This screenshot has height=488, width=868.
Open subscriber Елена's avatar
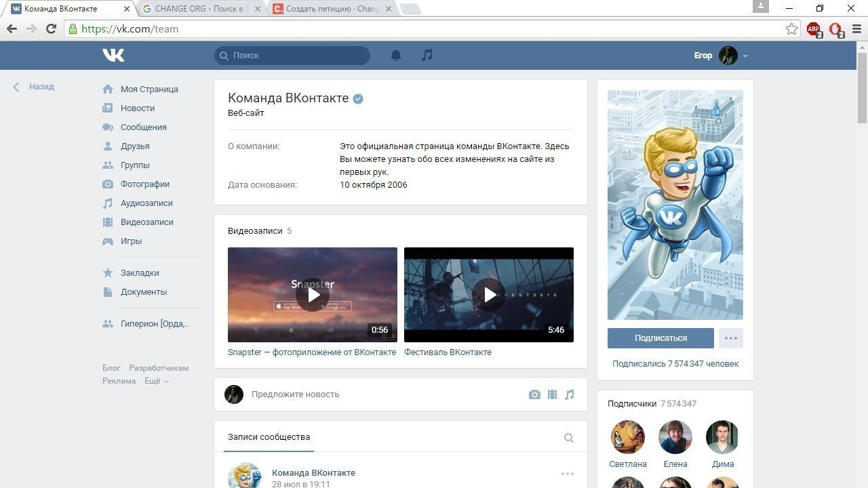[x=675, y=437]
